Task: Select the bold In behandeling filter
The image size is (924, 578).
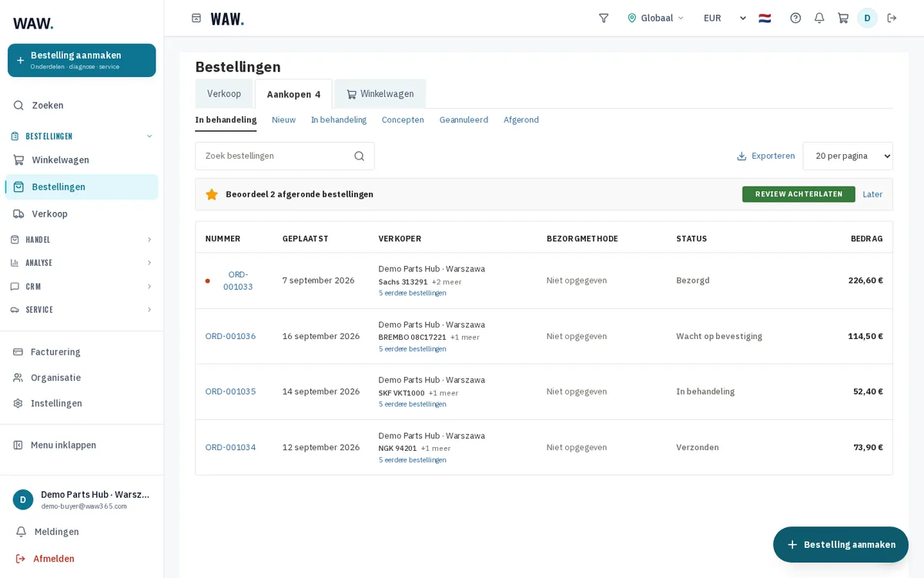Action: click(226, 119)
